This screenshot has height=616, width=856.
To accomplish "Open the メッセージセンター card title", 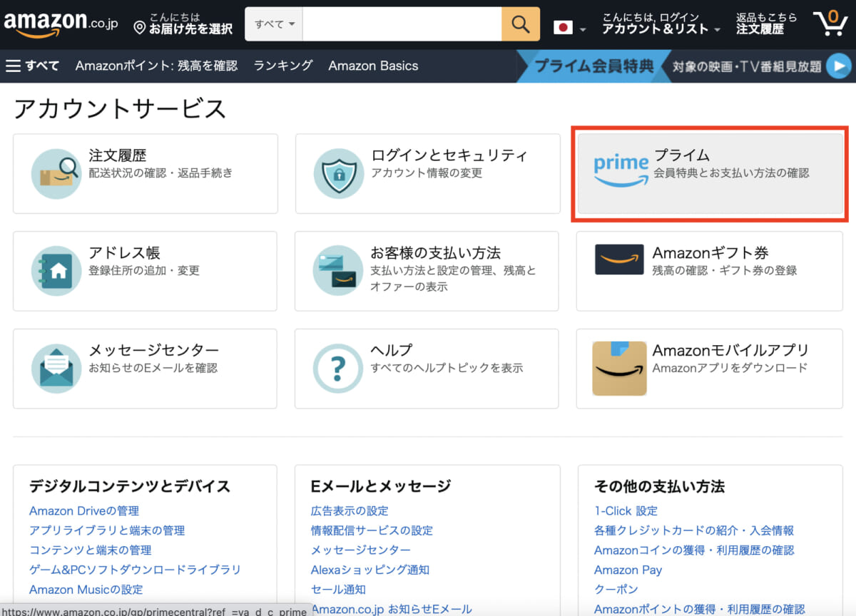I will [153, 350].
